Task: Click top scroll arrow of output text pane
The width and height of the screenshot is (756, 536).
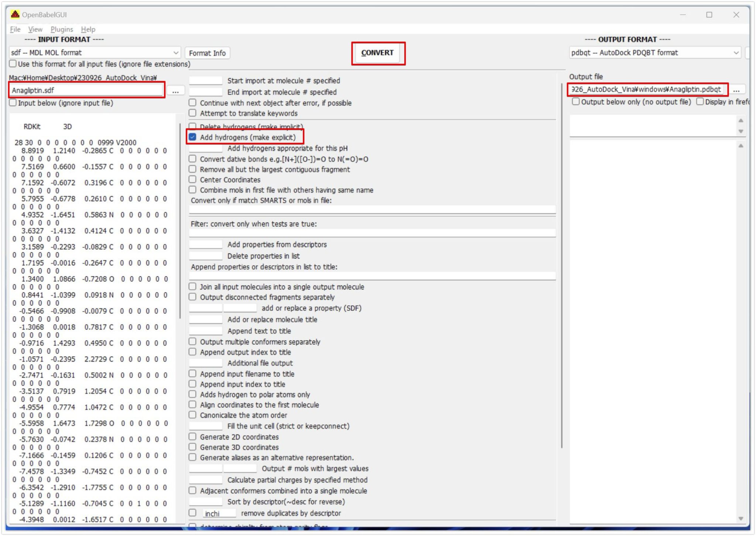Action: coord(740,146)
